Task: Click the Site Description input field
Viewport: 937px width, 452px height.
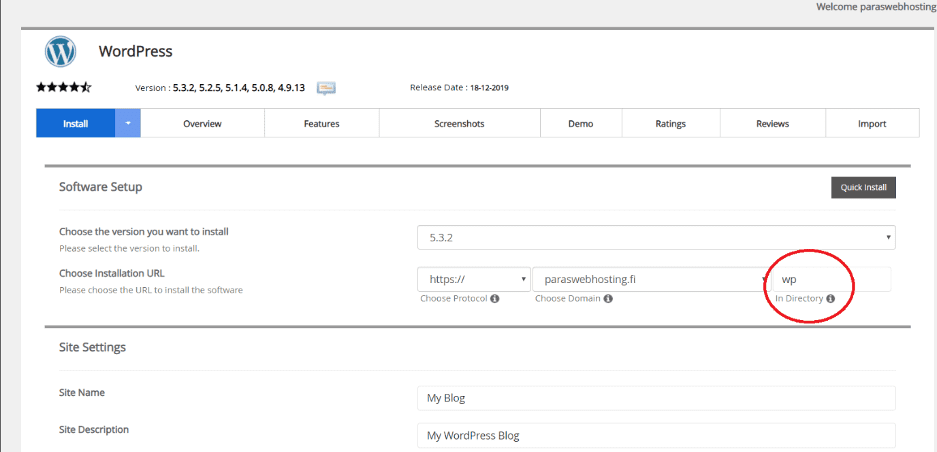Action: click(656, 436)
